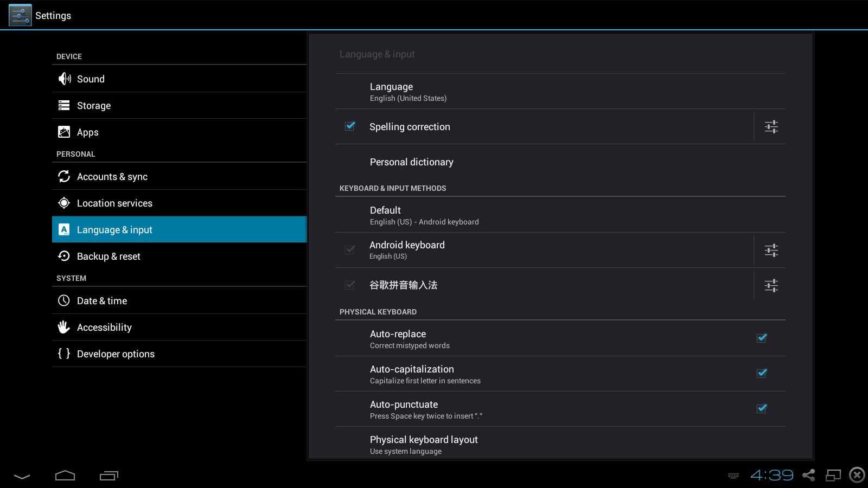Disable the Auto-capitalization checkbox

(762, 373)
